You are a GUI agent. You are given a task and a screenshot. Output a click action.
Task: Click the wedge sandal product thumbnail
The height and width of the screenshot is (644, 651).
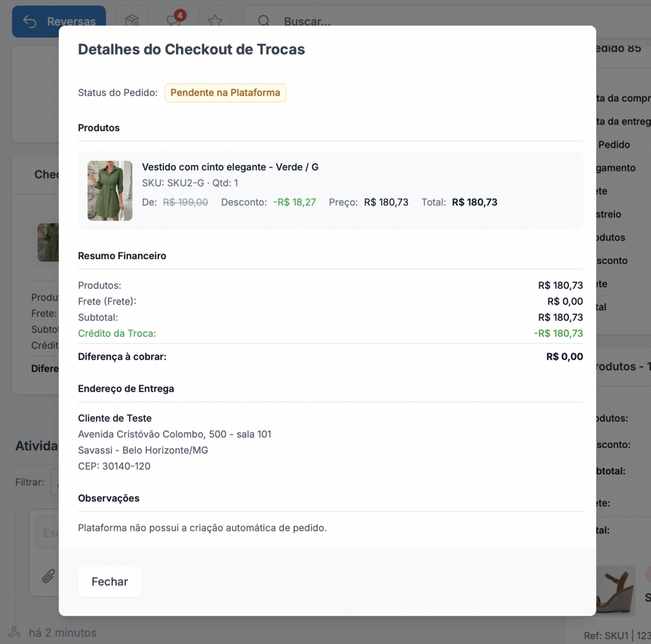pyautogui.click(x=615, y=590)
